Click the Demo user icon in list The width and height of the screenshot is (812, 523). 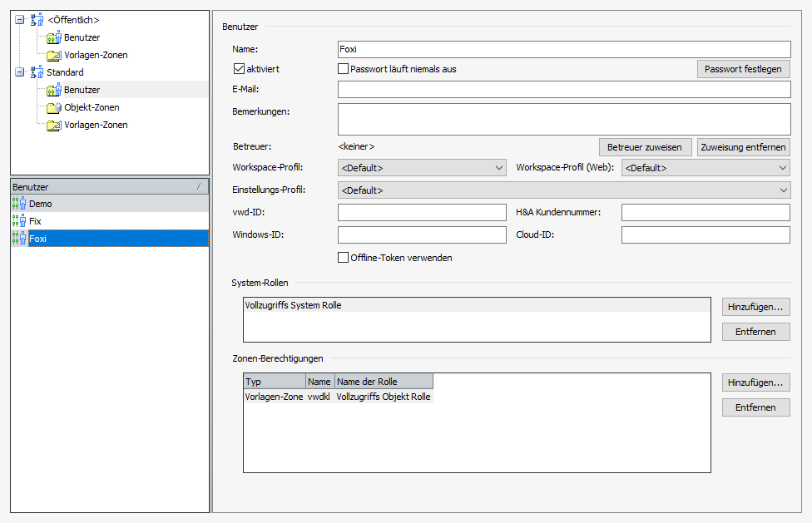click(19, 204)
